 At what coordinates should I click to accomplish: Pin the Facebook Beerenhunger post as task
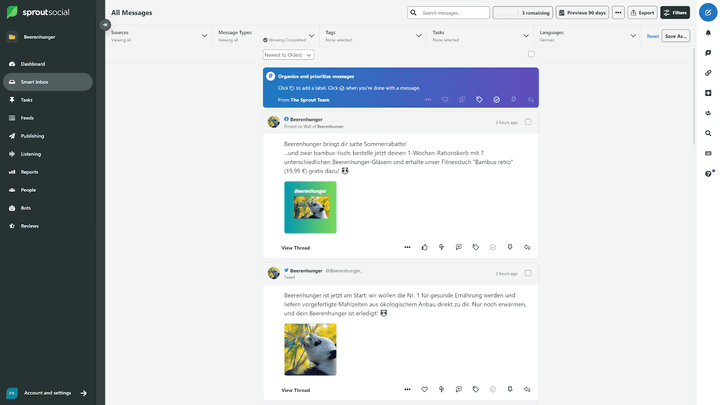(510, 247)
